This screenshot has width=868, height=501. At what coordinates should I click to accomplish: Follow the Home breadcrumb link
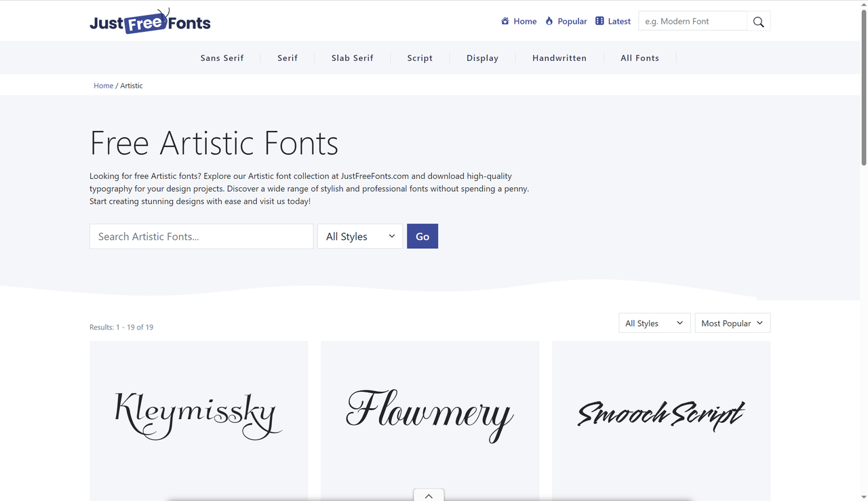[103, 86]
